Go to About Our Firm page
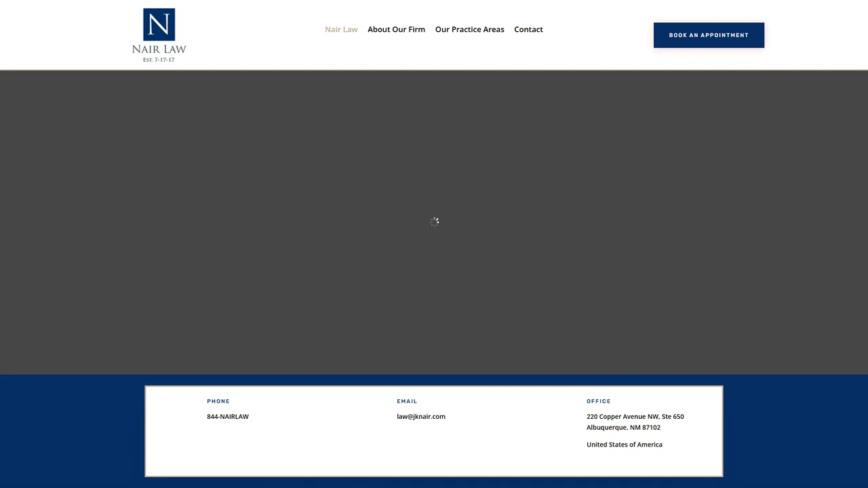The image size is (868, 488). pyautogui.click(x=396, y=29)
